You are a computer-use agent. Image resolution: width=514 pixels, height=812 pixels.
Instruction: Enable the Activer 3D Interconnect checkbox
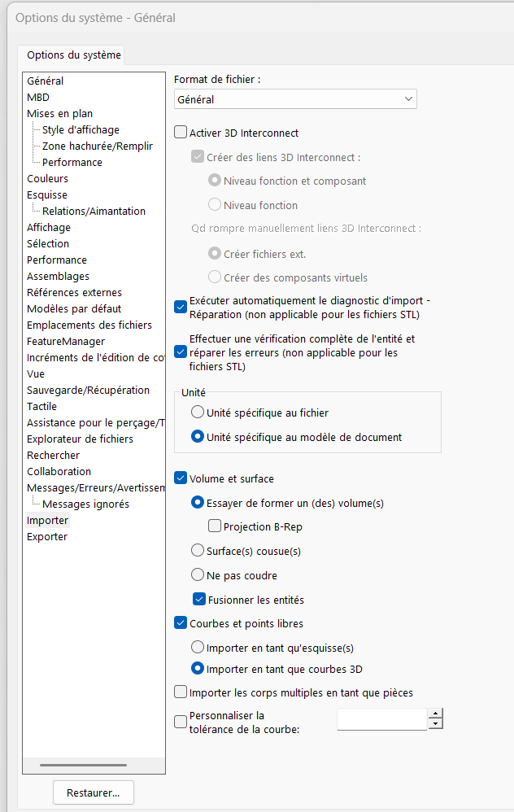[x=180, y=133]
